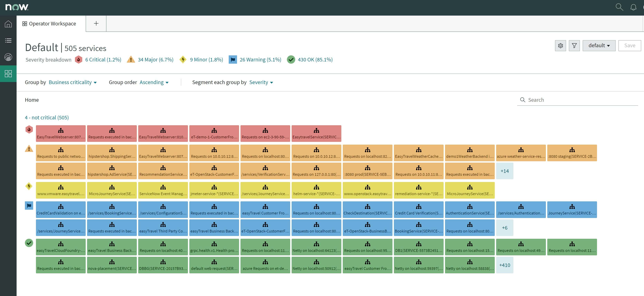
Task: Click the OK row green check icon
Action: (x=29, y=243)
